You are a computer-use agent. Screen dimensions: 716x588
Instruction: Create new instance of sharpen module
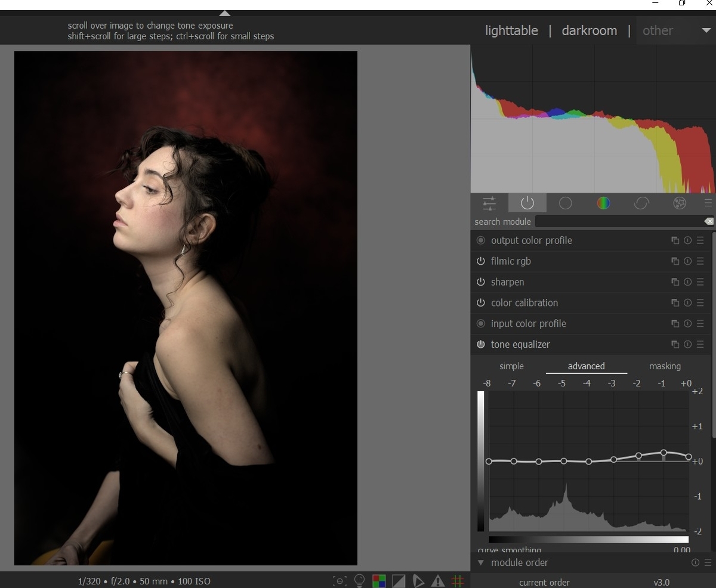[x=675, y=282]
